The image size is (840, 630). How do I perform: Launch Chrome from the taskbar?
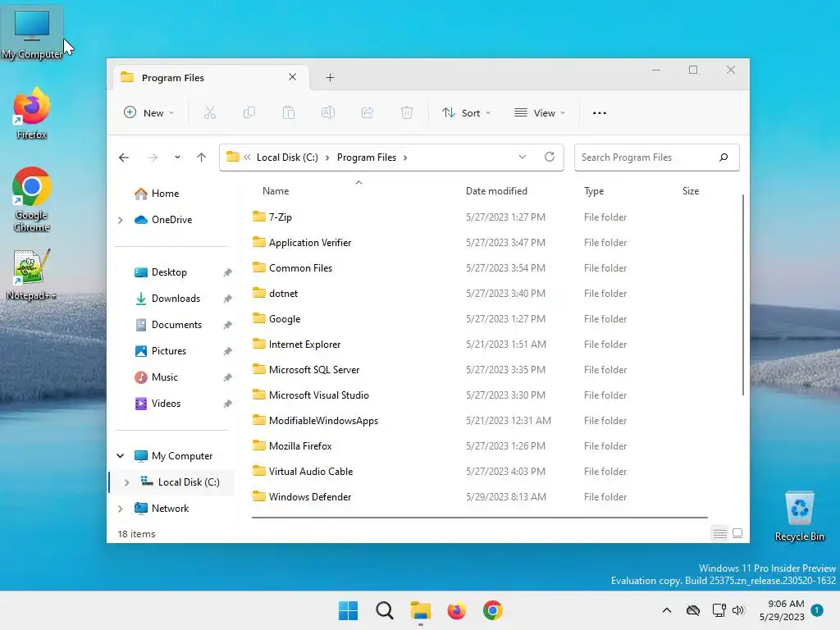click(493, 610)
